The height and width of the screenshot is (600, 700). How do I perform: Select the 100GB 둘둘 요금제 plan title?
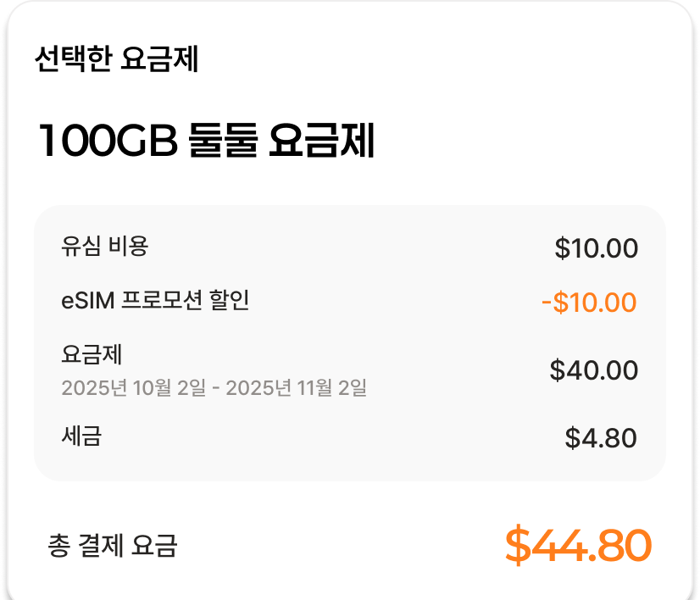[x=206, y=142]
